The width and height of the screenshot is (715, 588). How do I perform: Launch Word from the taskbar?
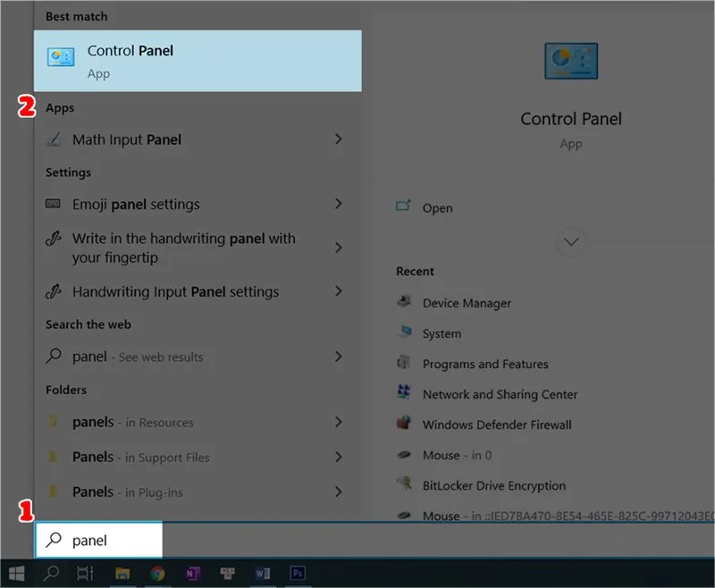tap(262, 573)
